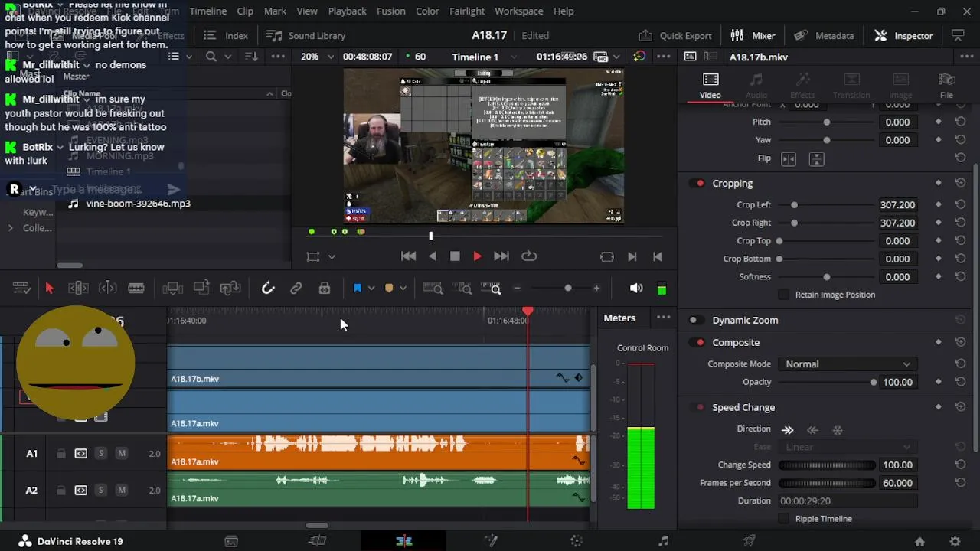Toggle position lock icon
Image resolution: width=980 pixels, height=551 pixels.
(x=325, y=288)
